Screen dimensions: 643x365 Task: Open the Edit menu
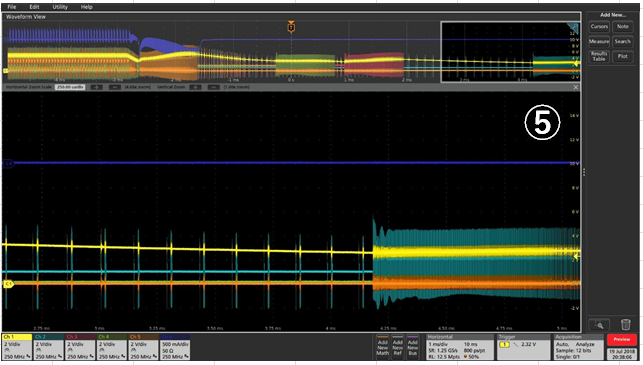pyautogui.click(x=34, y=7)
